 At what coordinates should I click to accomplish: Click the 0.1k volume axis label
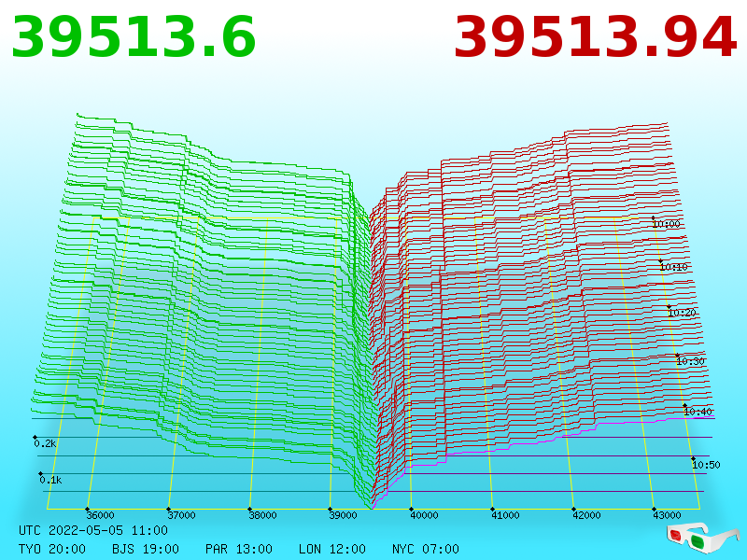51,480
